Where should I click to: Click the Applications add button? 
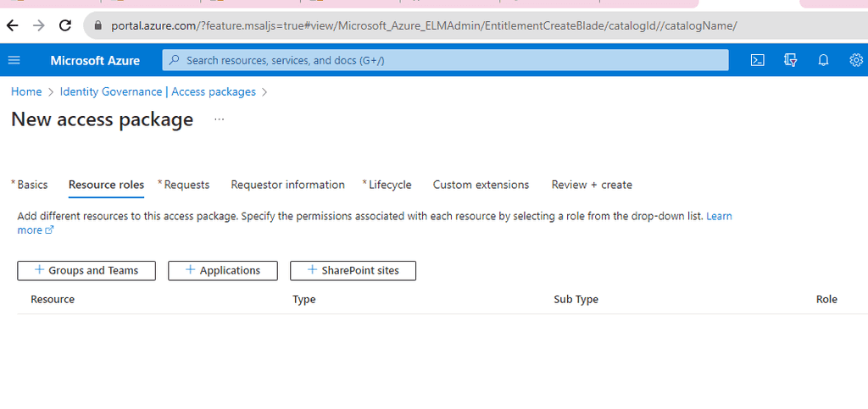point(223,270)
